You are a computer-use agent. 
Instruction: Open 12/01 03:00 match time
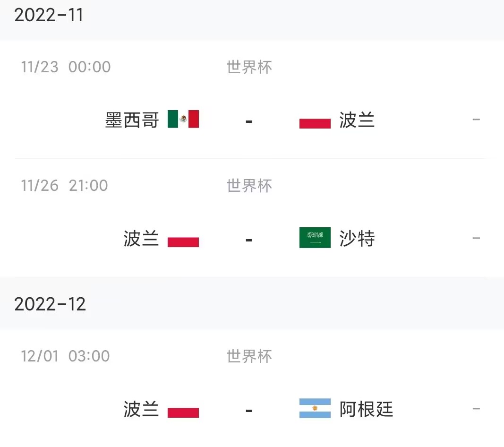[x=65, y=356]
